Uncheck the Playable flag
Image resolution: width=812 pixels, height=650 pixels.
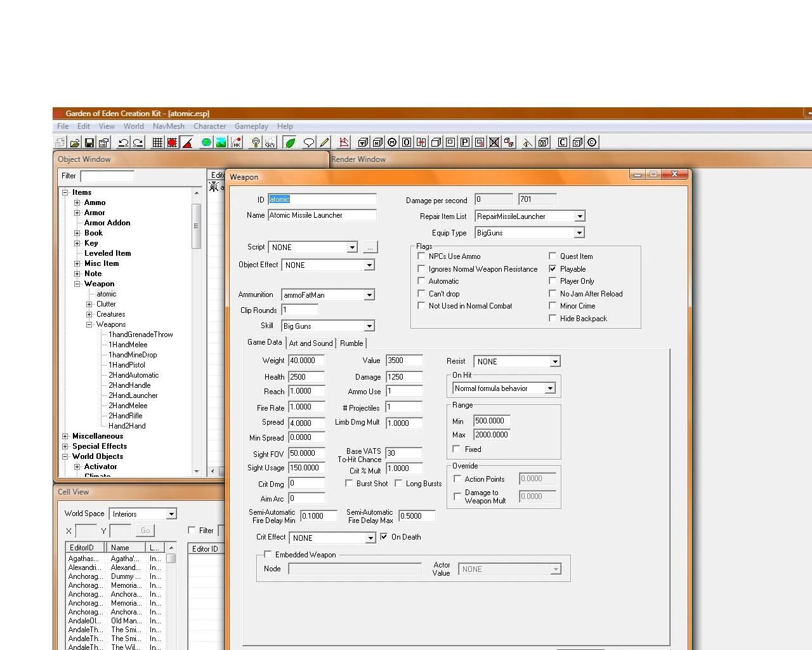[x=553, y=269]
